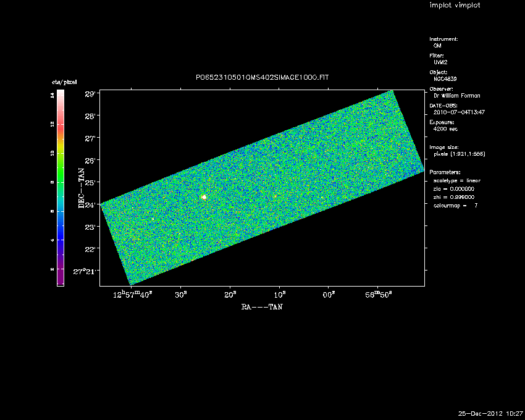Select the 'DATE-OBS:' label
The width and height of the screenshot is (525, 420).
coord(443,106)
